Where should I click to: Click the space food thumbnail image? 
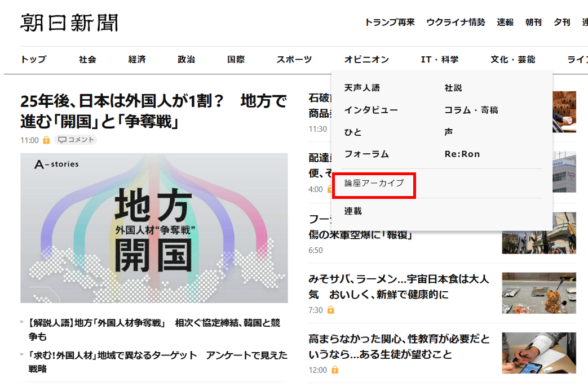click(x=539, y=293)
